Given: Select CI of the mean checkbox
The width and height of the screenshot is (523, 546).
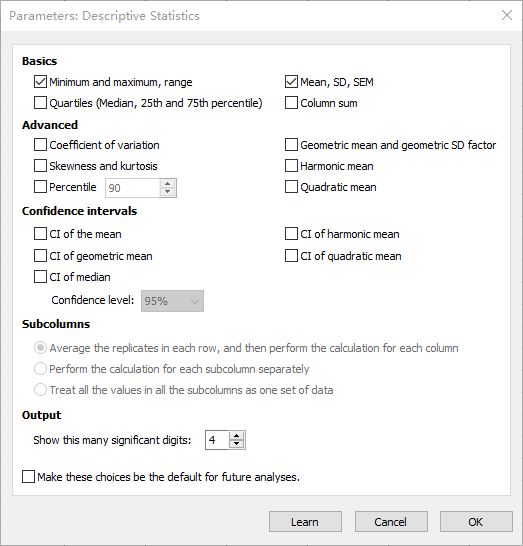Looking at the screenshot, I should pos(40,234).
